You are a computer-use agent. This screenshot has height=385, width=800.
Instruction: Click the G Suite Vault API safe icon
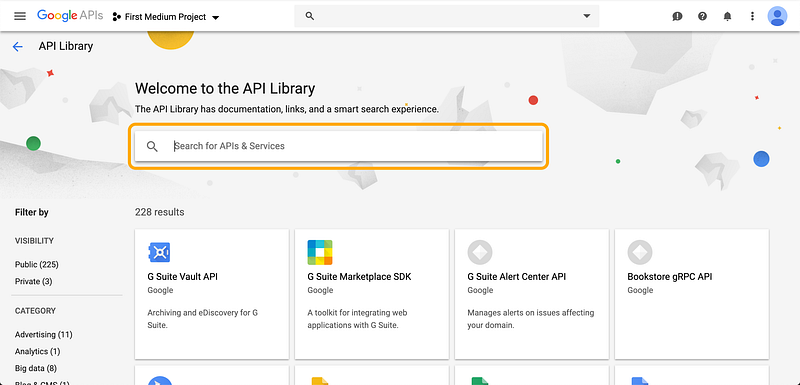tap(159, 252)
